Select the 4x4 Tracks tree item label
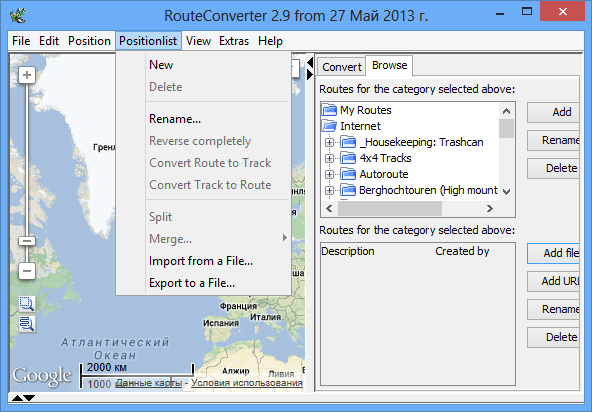The height and width of the screenshot is (412, 592). click(385, 158)
